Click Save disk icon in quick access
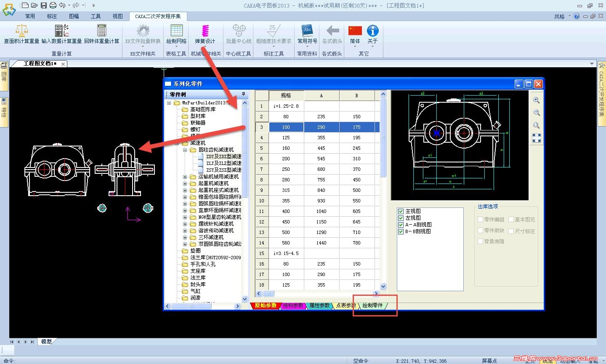606x364 pixels. (x=43, y=5)
